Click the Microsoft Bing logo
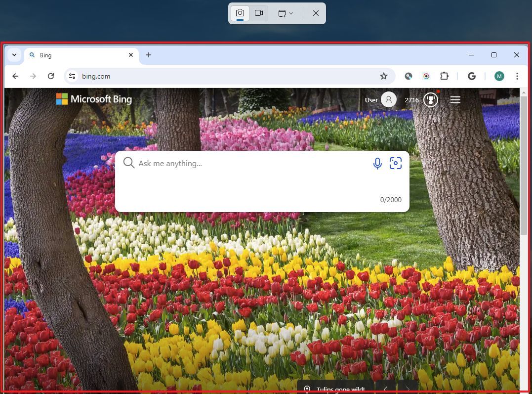532x394 pixels. (94, 99)
